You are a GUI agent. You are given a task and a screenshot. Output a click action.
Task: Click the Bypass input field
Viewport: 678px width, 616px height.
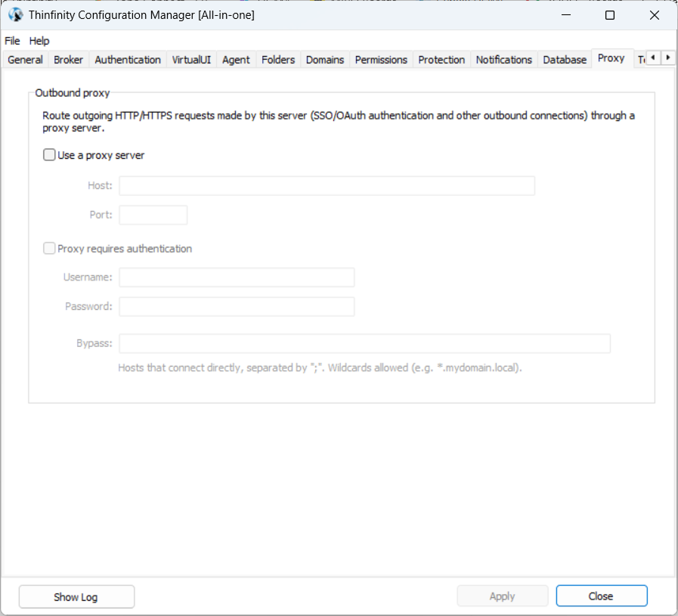click(x=365, y=344)
